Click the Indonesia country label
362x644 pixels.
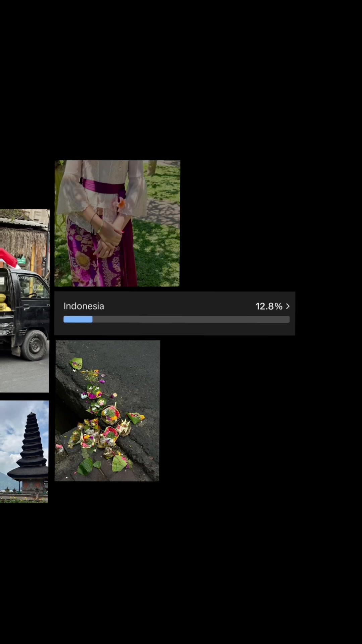[84, 306]
